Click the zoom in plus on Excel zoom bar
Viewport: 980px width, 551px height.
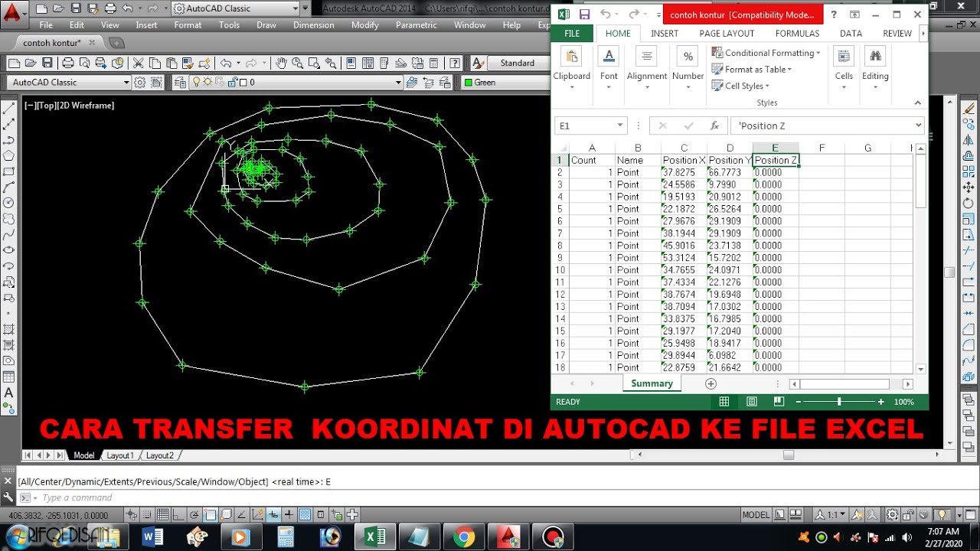880,402
